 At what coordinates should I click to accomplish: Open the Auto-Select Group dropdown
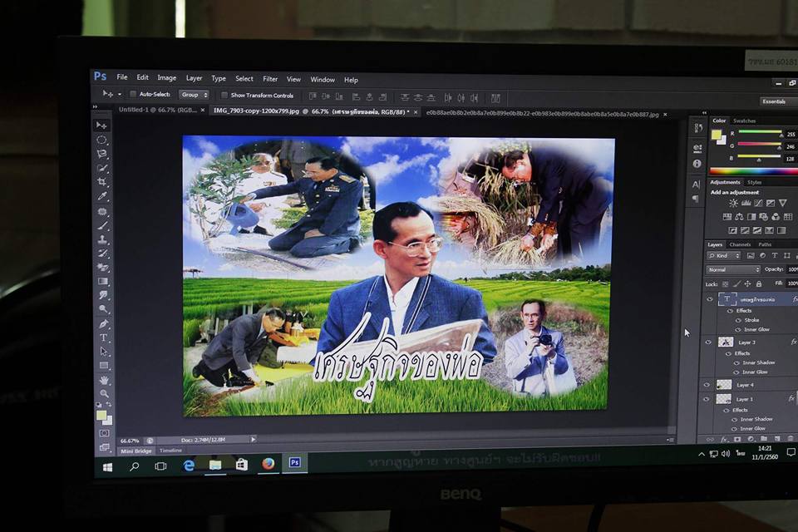[194, 95]
